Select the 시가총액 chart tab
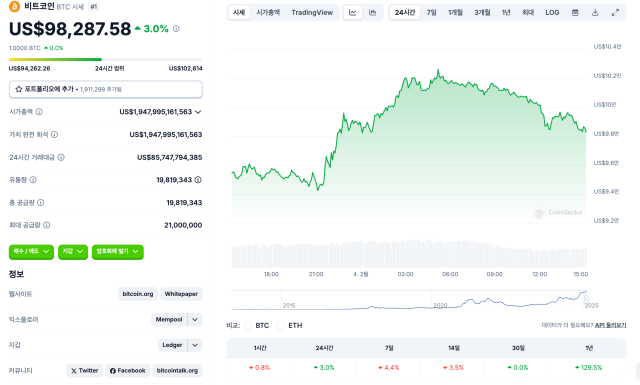This screenshot has width=640, height=385. click(268, 13)
